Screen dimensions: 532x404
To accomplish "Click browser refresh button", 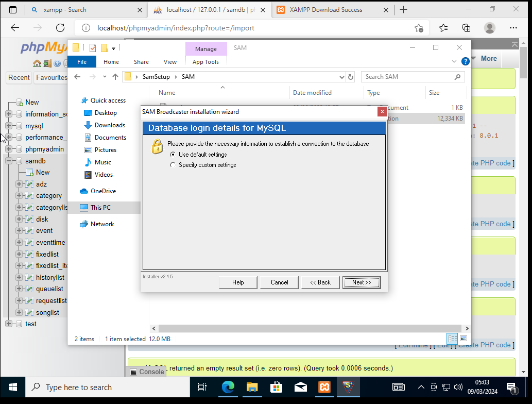I will coord(60,28).
